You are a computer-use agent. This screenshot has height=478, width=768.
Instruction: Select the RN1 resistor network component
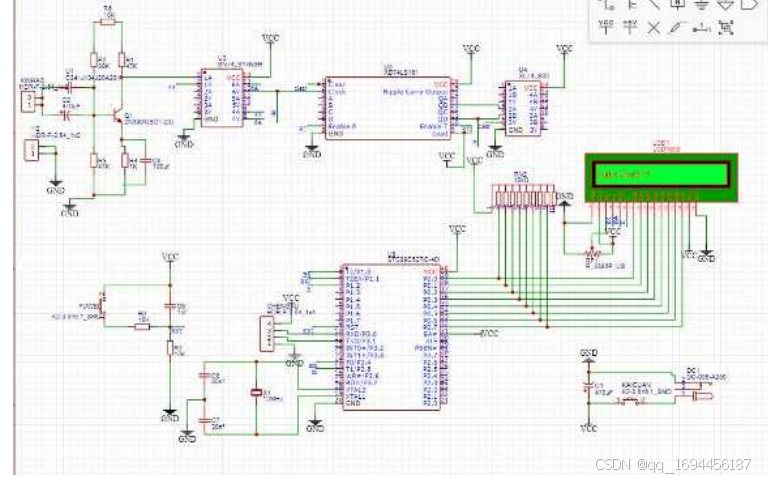pyautogui.click(x=524, y=197)
